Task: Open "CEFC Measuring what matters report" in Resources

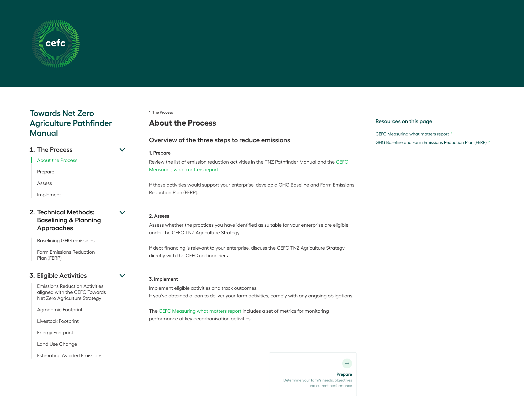Action: click(x=412, y=134)
